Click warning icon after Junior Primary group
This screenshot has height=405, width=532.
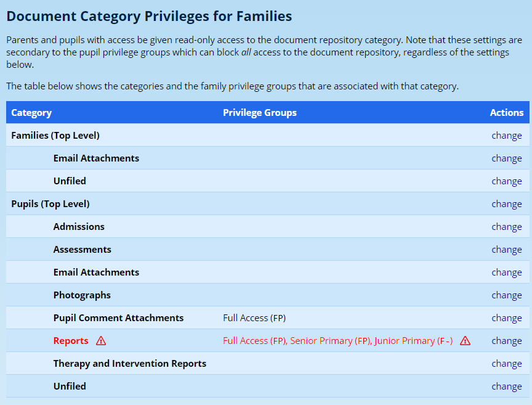click(x=465, y=341)
